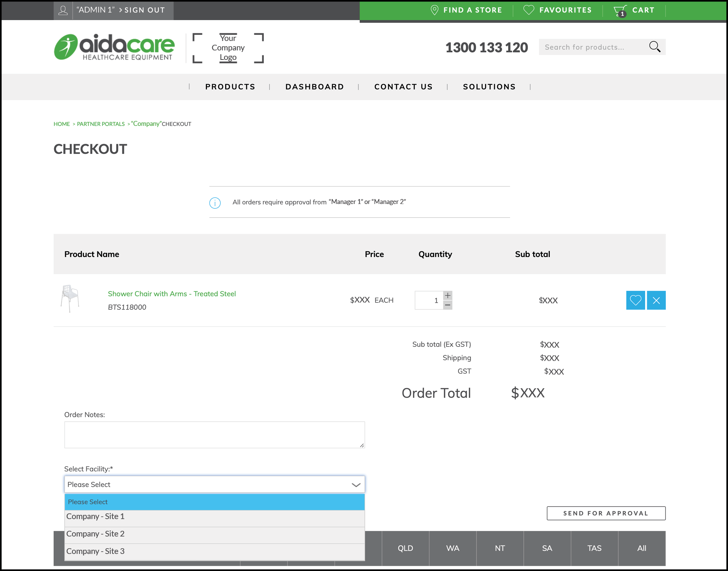
Task: Click the info icon in approval notice
Action: point(215,203)
